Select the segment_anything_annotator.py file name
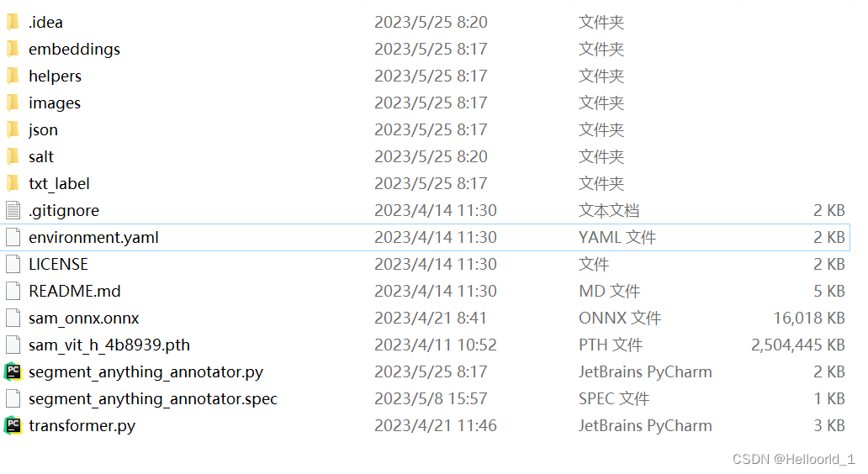Image resolution: width=868 pixels, height=474 pixels. pyautogui.click(x=146, y=372)
